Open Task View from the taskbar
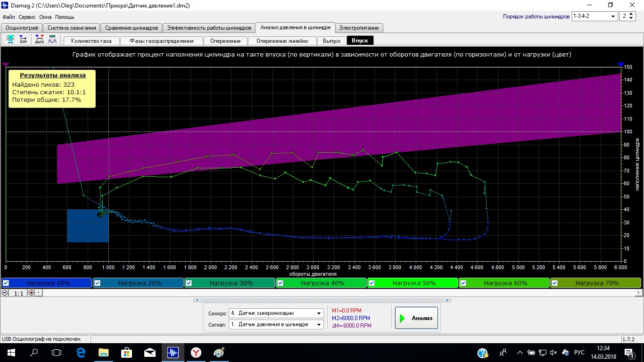This screenshot has width=644, height=362. pyautogui.click(x=57, y=353)
